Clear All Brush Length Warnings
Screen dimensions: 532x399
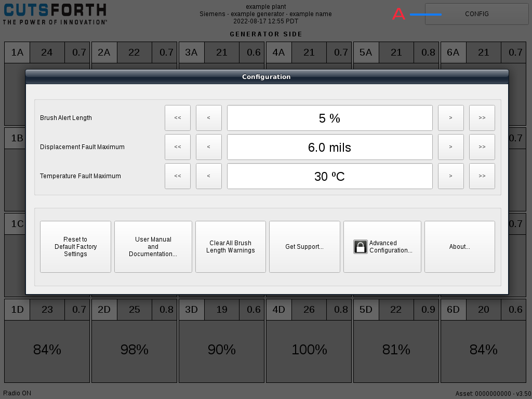pyautogui.click(x=230, y=247)
